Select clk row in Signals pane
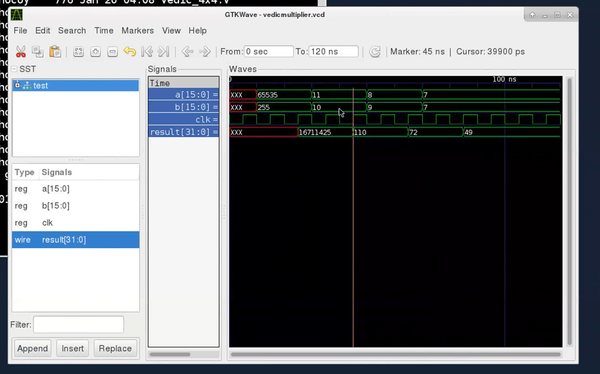 (184, 119)
